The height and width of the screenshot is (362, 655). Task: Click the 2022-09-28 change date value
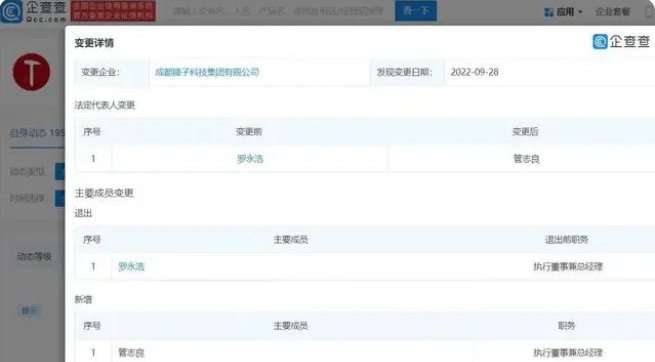pyautogui.click(x=475, y=72)
